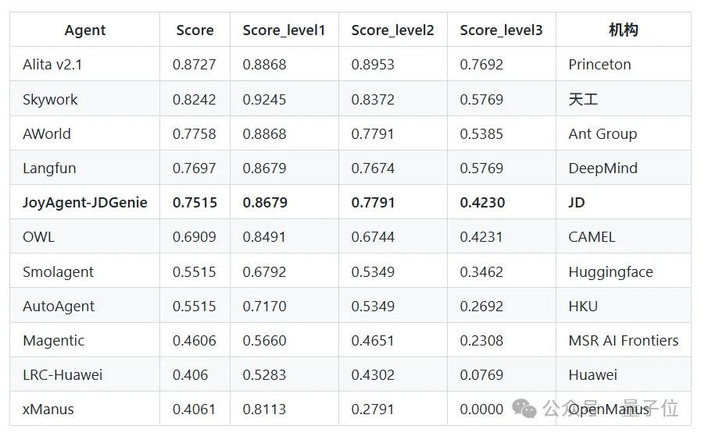Select the value "0.2692"
The image size is (701, 436).
point(481,306)
